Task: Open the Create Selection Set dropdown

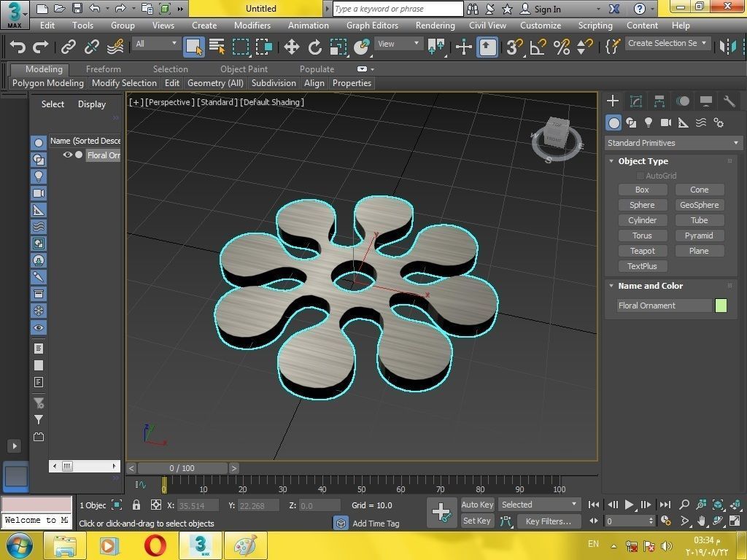Action: click(667, 43)
